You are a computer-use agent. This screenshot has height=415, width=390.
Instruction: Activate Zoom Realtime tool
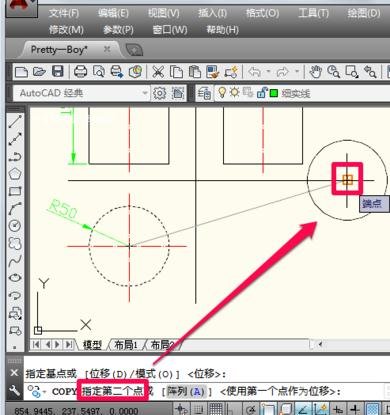tap(333, 72)
